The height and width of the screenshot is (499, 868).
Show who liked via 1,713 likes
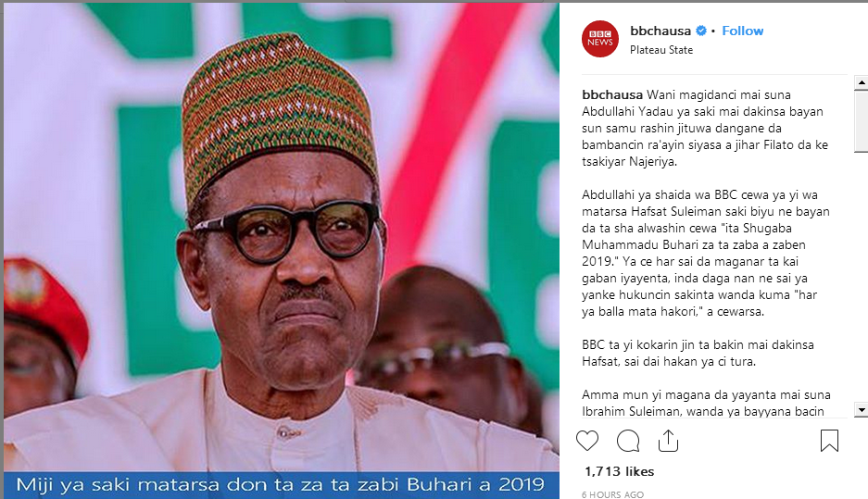[620, 471]
